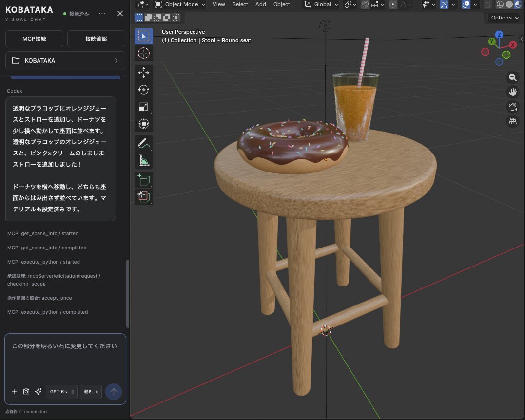Click the pan hand viewport icon

[513, 92]
